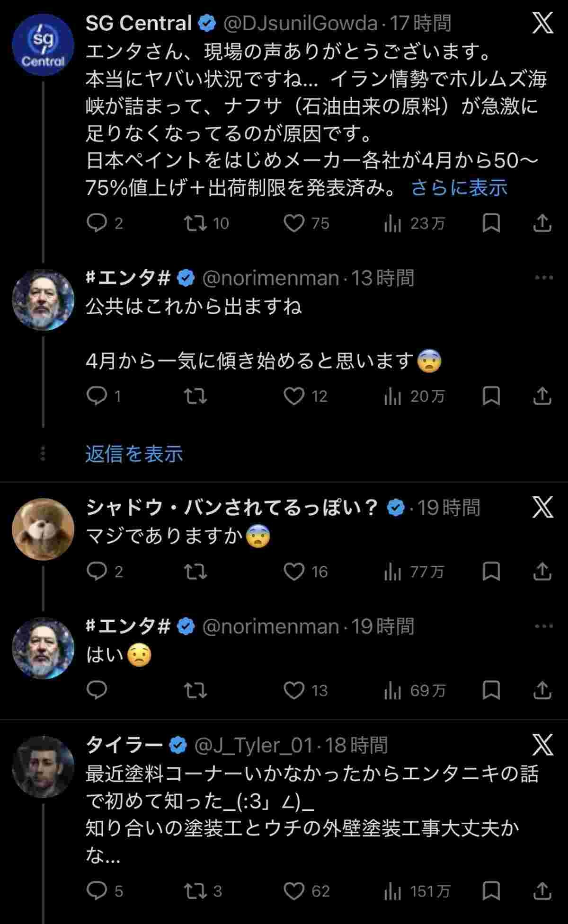Reply to SG Central's post
The width and height of the screenshot is (568, 924).
pyautogui.click(x=97, y=223)
